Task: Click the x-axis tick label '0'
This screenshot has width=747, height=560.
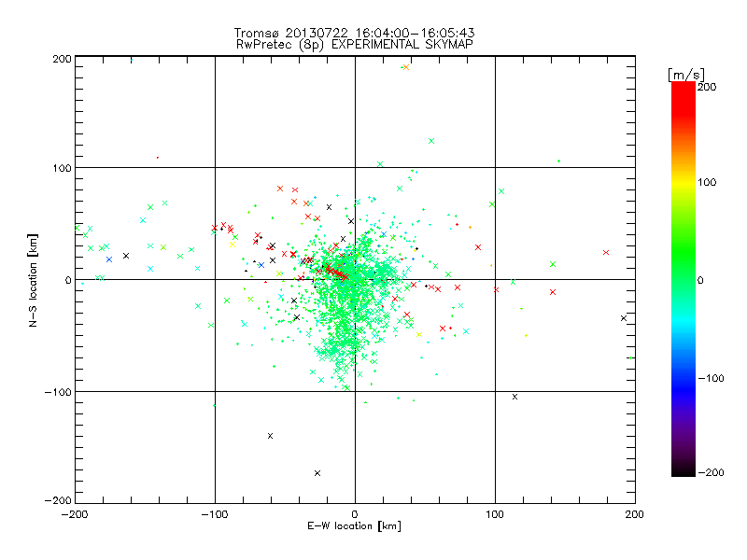Action: tap(354, 514)
